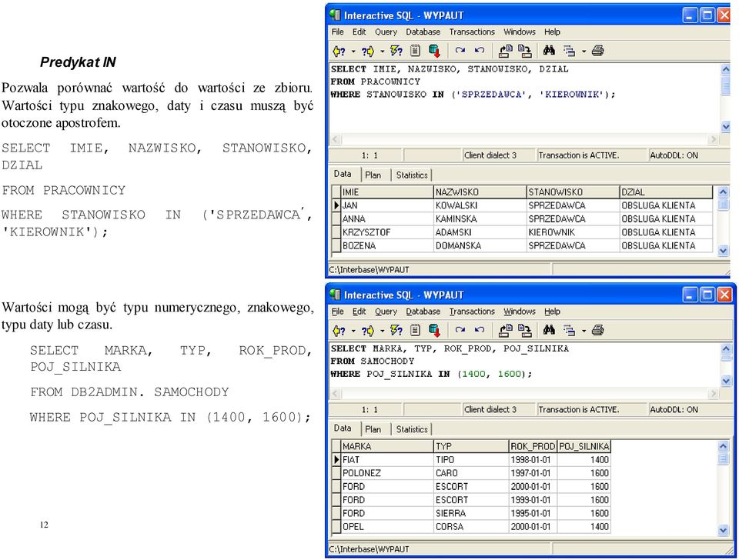Click Next Query icon in the SAMOCHODY window
Viewport: 739px width, 560px height.
click(x=368, y=331)
